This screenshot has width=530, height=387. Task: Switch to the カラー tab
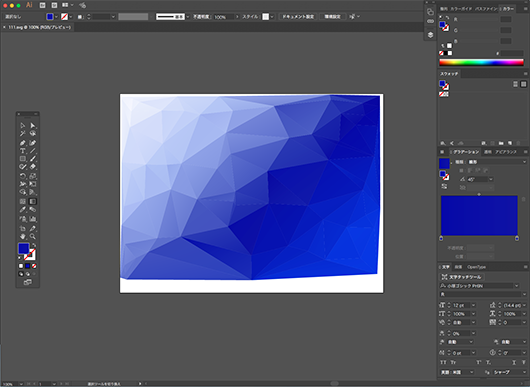click(508, 9)
